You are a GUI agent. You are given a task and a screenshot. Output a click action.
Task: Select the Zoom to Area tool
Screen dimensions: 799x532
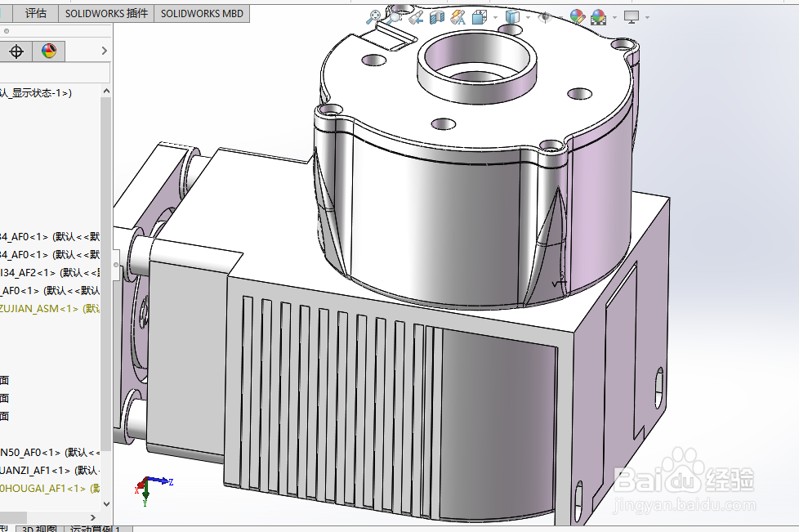pyautogui.click(x=394, y=17)
